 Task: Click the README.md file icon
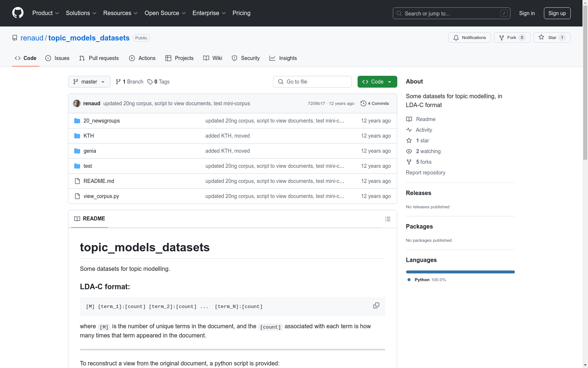[x=77, y=181]
